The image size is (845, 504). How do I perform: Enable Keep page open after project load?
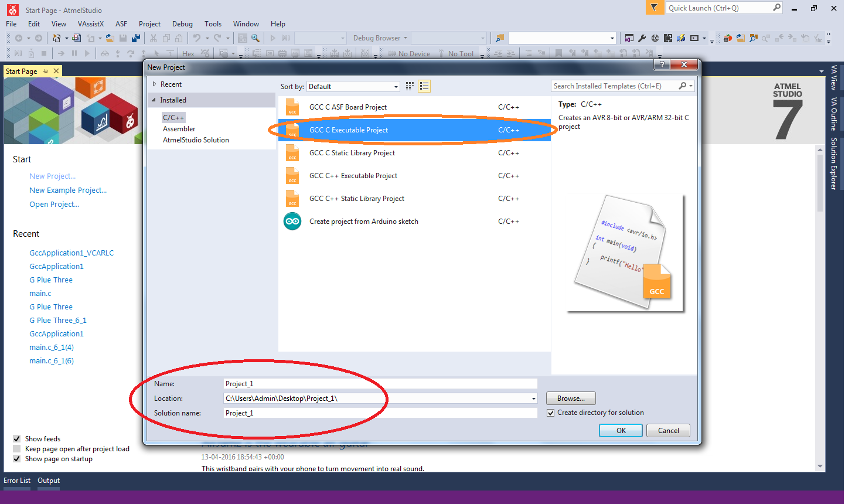17,449
